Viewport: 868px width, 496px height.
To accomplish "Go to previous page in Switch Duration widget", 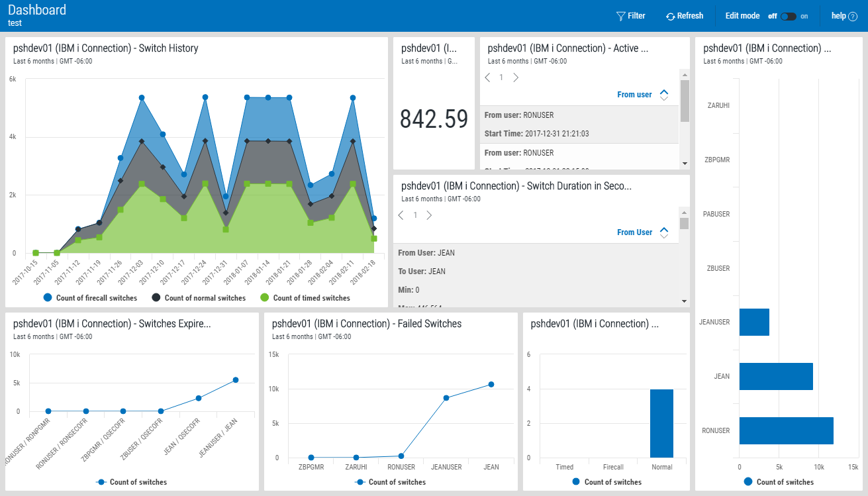I will 401,215.
